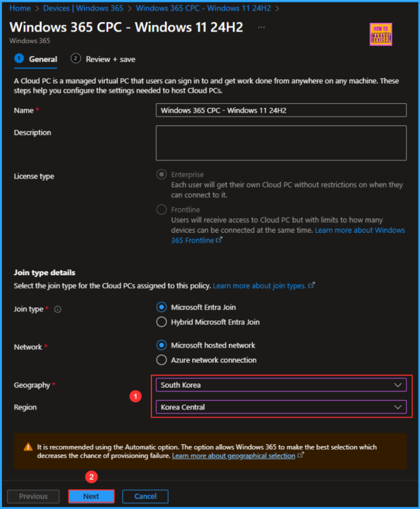
Task: Open Devices | Windows 365 breadcrumb
Action: [x=84, y=8]
